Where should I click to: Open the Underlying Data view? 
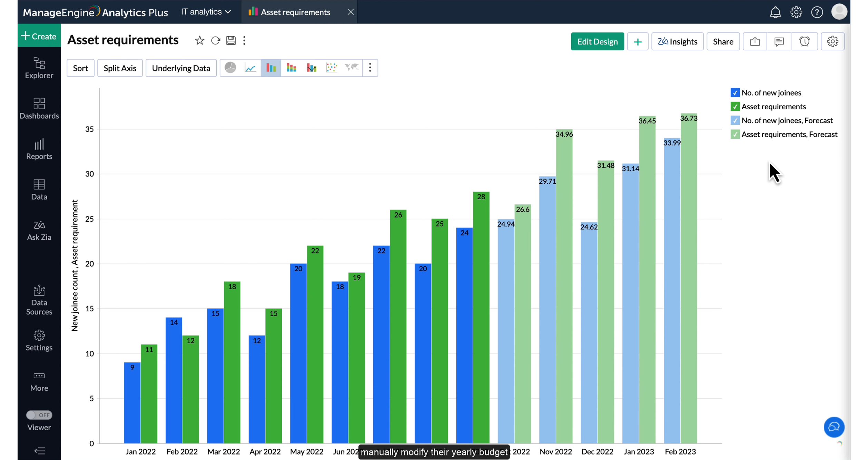[181, 68]
